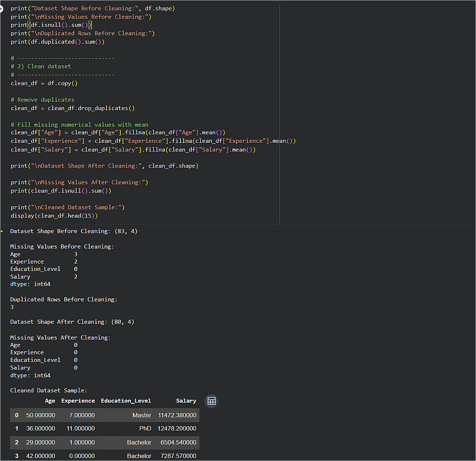Click row index 0 in the table

17,415
